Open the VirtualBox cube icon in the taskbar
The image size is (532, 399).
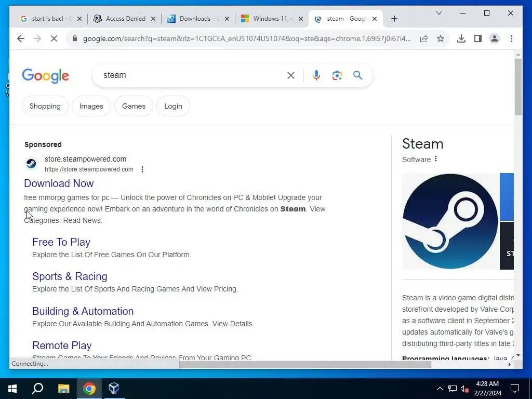click(x=114, y=389)
